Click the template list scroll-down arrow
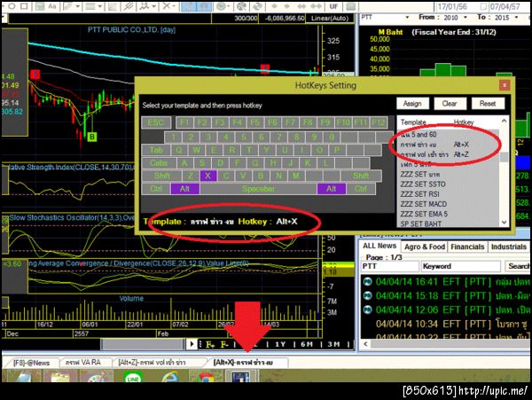 click(504, 223)
